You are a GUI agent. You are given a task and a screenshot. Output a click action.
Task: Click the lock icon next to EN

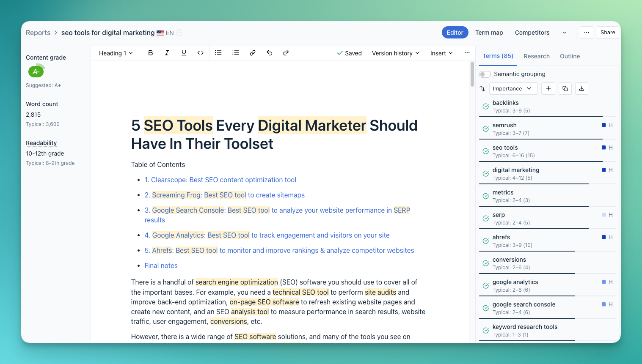click(x=179, y=33)
